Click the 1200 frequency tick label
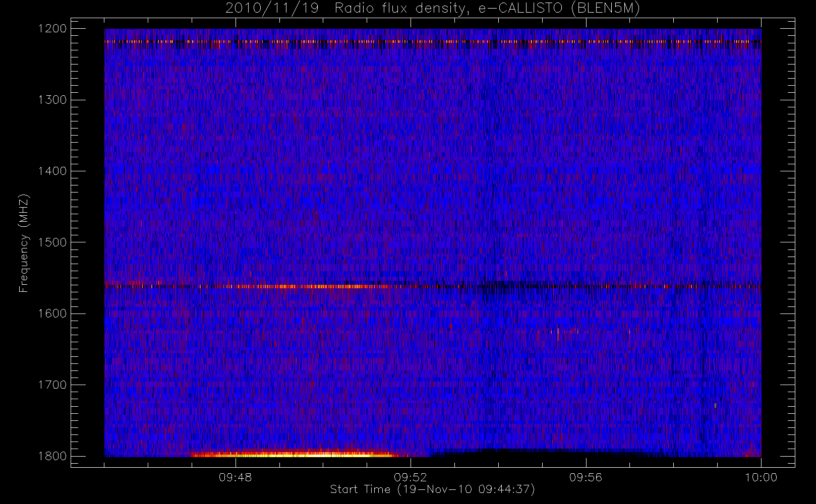 (x=52, y=29)
